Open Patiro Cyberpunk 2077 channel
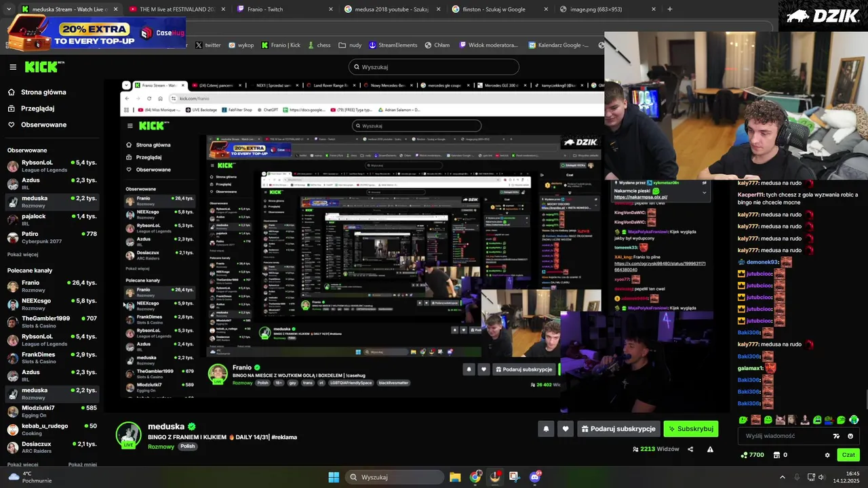Screen dimensions: 868x488 point(52,237)
